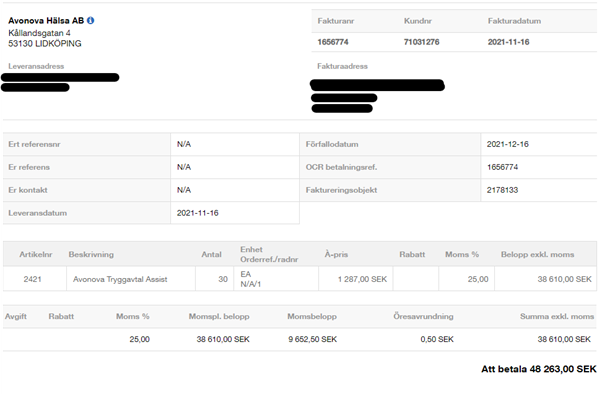Click the Momsbelopp header
This screenshot has width=615, height=394.
(x=312, y=316)
